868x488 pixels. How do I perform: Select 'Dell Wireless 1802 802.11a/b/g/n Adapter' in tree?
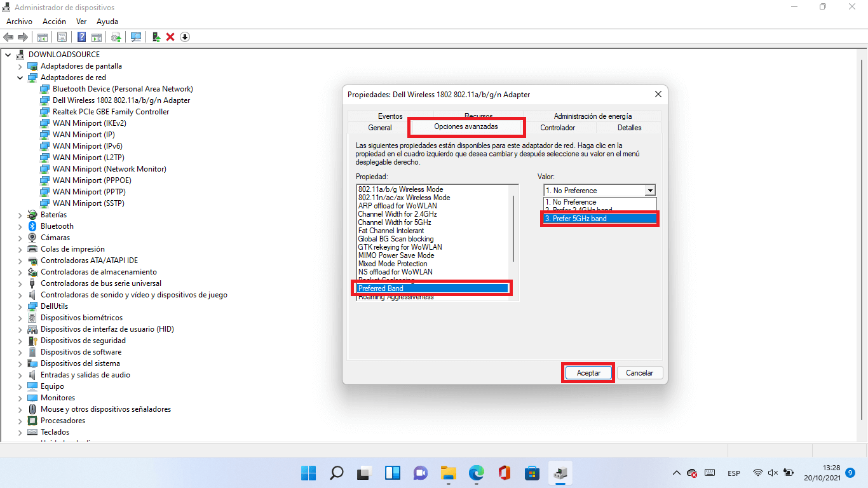click(121, 100)
